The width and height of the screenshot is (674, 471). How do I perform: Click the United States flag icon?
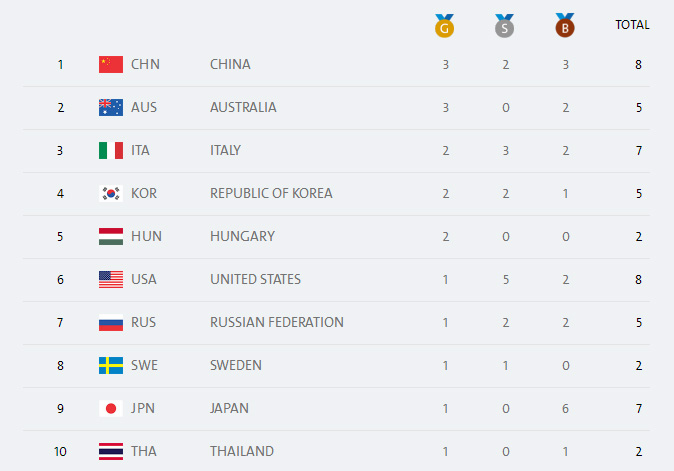pos(111,279)
